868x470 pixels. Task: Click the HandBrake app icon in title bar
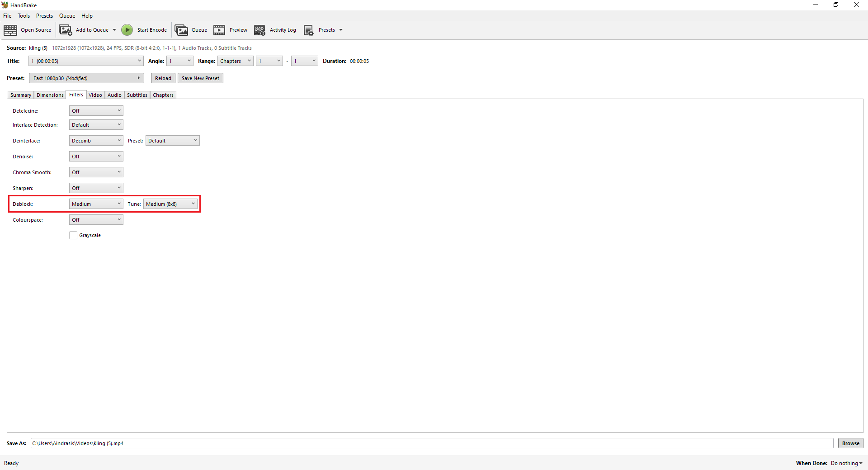coord(5,5)
